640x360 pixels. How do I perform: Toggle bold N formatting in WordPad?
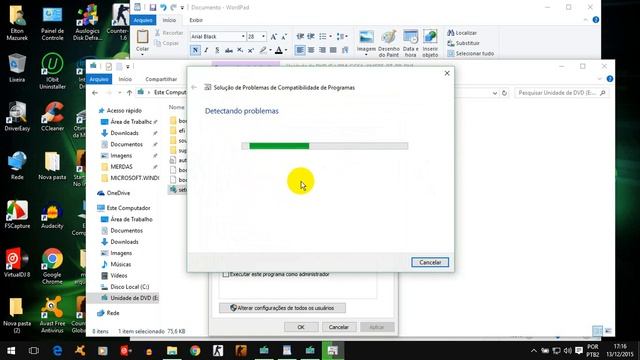[x=195, y=50]
